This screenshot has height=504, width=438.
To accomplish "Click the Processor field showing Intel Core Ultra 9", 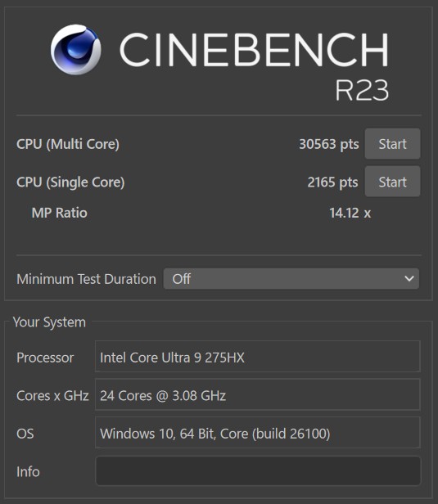I will [x=258, y=357].
